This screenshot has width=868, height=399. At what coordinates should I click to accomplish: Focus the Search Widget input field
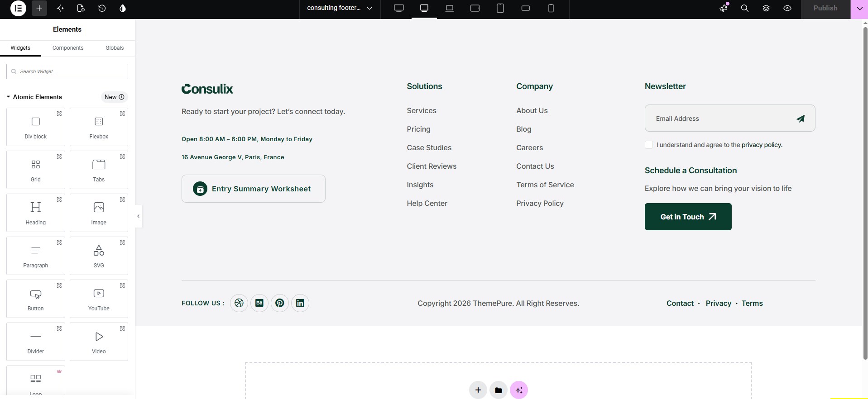click(x=67, y=71)
